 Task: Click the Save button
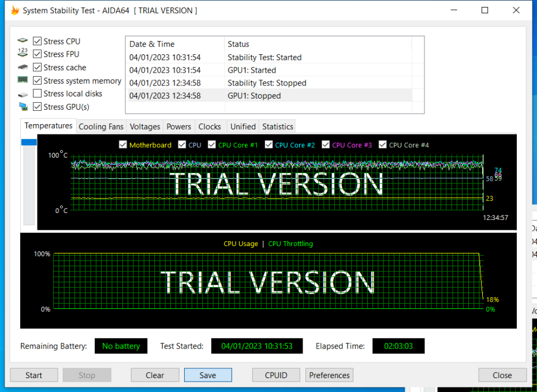[208, 375]
